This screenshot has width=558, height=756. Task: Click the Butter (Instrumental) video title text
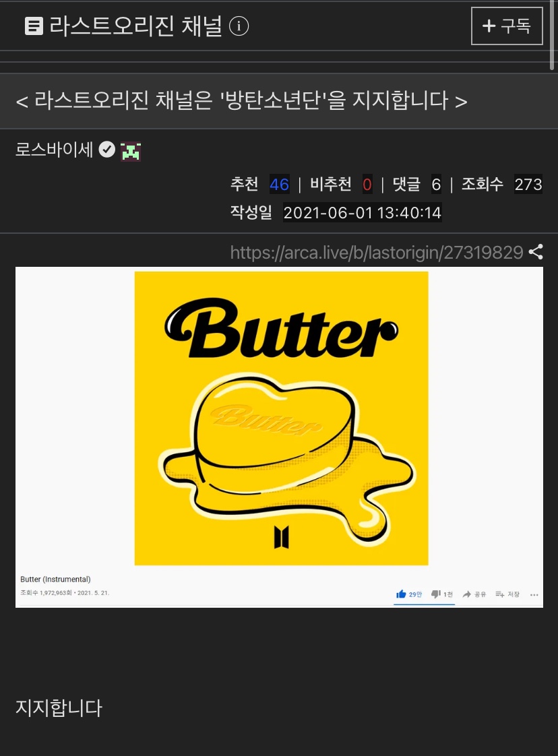click(55, 579)
